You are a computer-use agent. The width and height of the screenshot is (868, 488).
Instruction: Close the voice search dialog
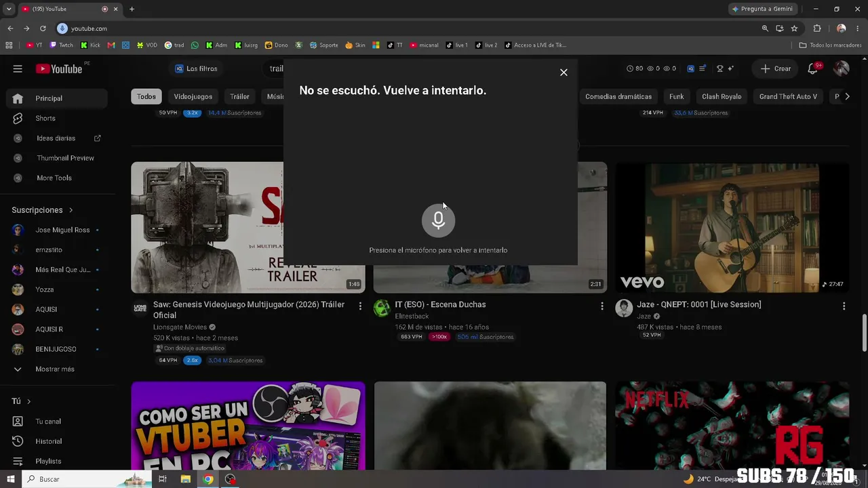point(564,73)
